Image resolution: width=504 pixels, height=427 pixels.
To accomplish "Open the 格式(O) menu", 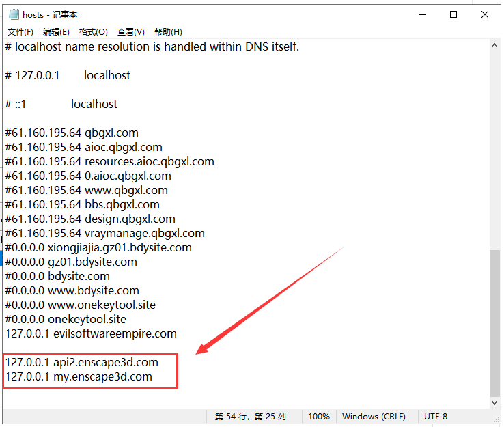I will click(93, 32).
